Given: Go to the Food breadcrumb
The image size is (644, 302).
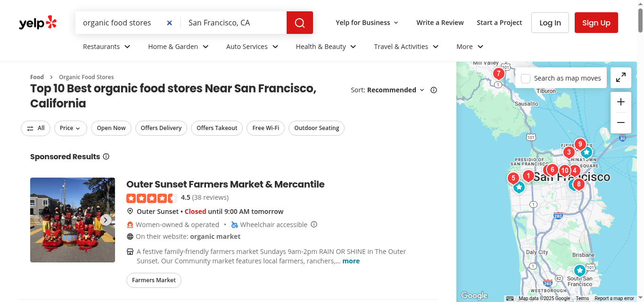Looking at the screenshot, I should click(x=37, y=77).
